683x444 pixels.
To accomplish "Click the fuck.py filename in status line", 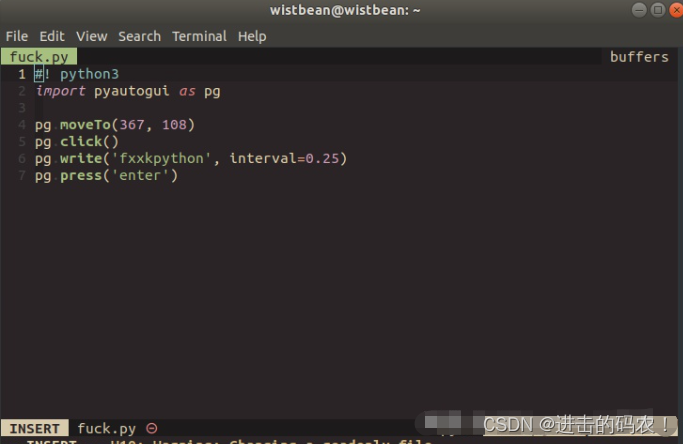I will click(106, 428).
